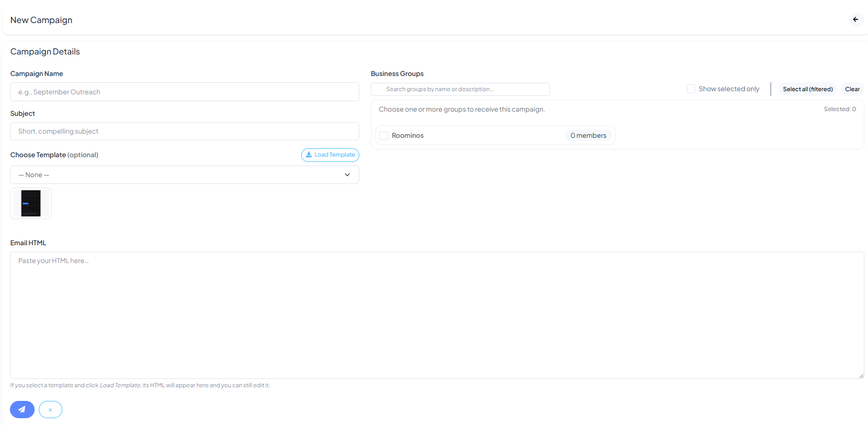Click the Campaign Details heading
Image resolution: width=868 pixels, height=425 pixels.
click(x=45, y=51)
